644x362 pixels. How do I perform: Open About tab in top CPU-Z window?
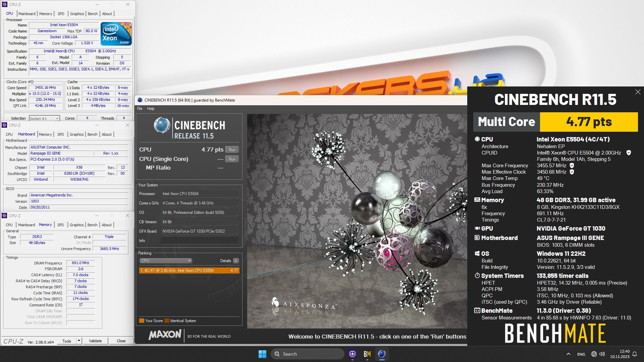pos(107,14)
